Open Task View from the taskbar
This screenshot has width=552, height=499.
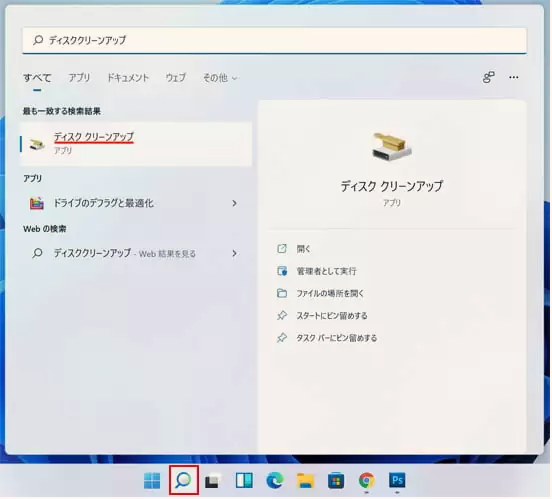[x=213, y=480]
